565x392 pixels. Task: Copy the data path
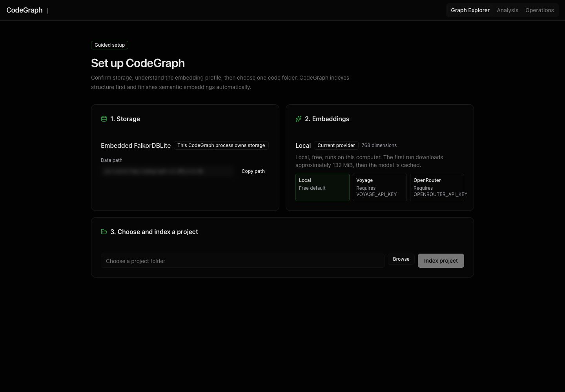click(x=253, y=171)
